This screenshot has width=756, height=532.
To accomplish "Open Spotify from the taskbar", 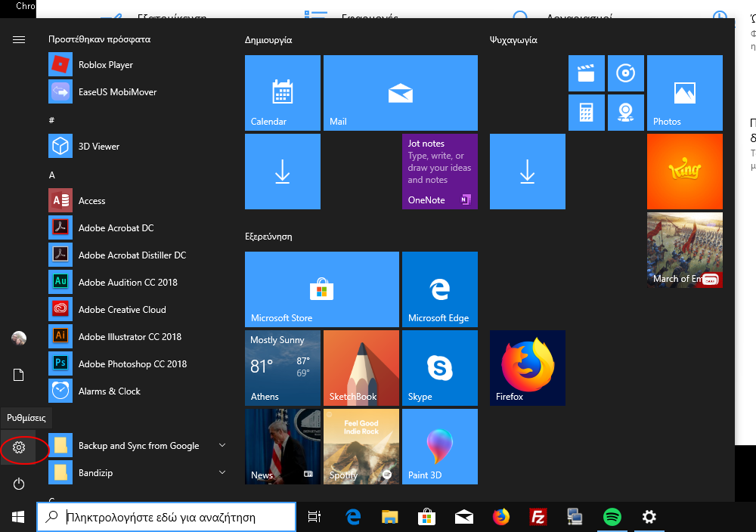I will click(612, 517).
